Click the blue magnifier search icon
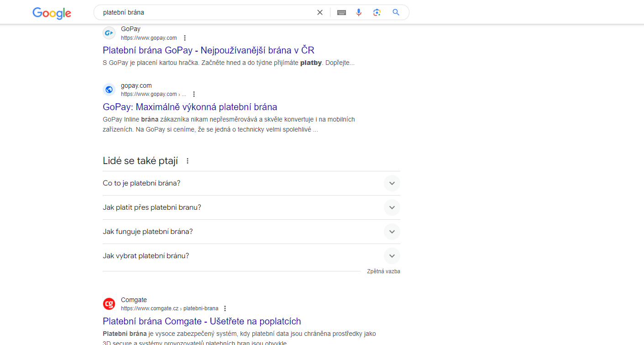 click(396, 12)
